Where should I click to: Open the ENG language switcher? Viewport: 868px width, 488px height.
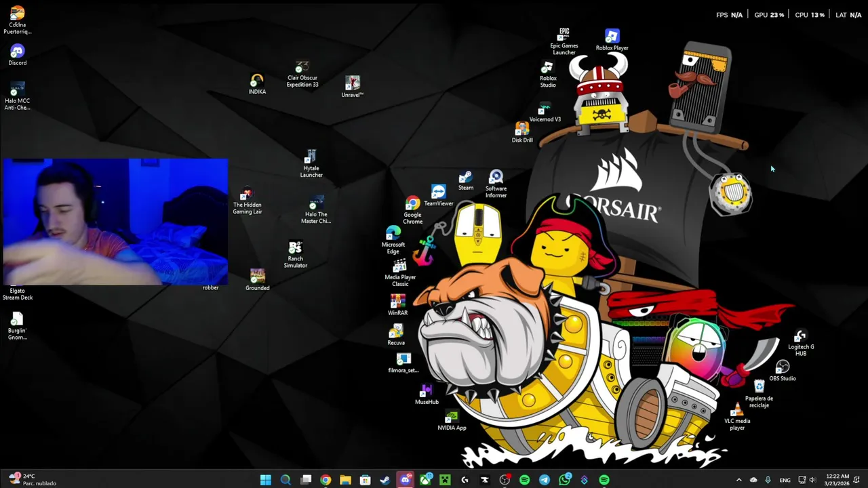785,480
